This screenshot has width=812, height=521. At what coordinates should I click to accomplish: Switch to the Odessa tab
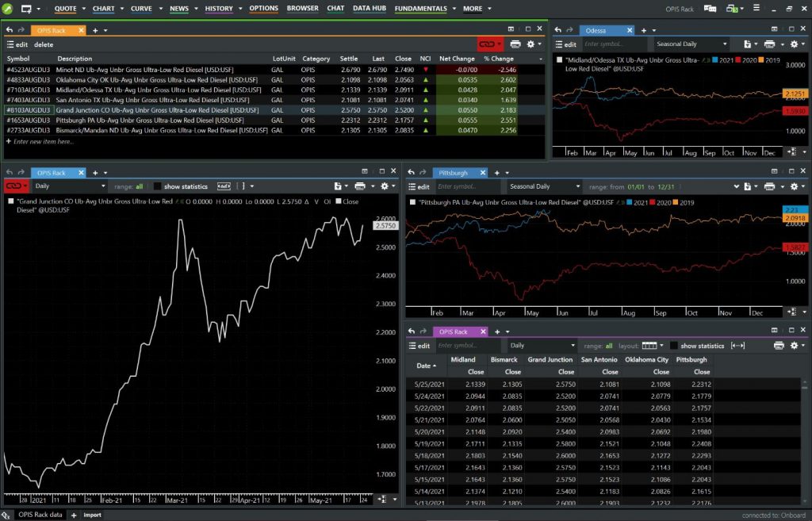coord(596,30)
